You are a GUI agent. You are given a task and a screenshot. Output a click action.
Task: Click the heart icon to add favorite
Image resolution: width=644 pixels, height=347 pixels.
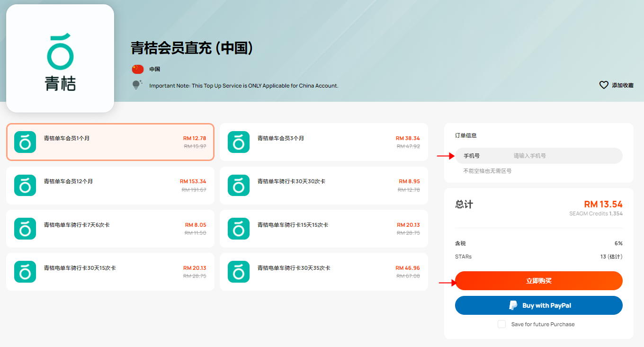click(604, 85)
